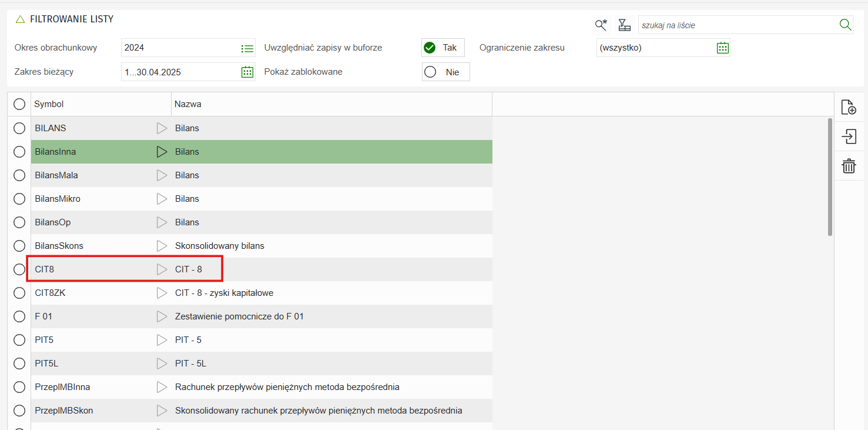Click the add new document icon

(849, 107)
